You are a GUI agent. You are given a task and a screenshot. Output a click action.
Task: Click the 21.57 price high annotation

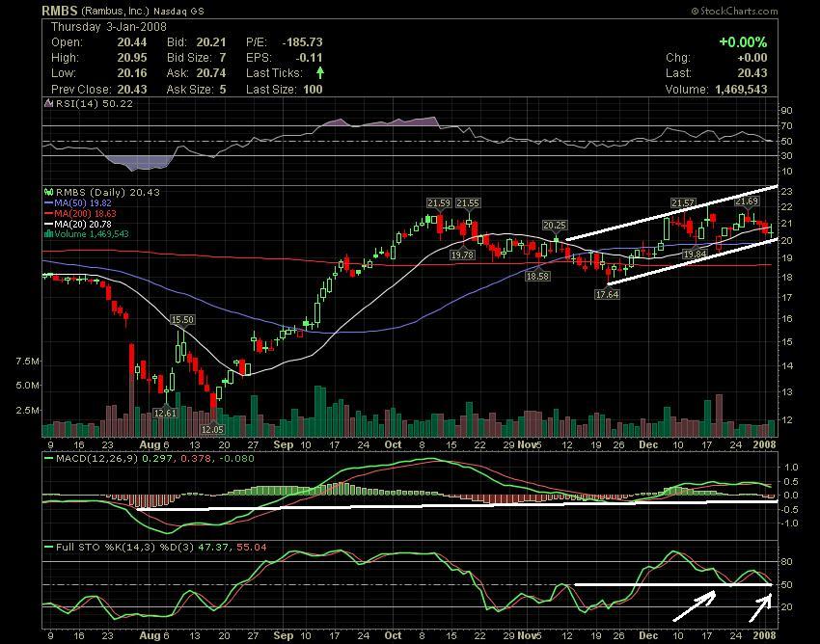point(684,202)
